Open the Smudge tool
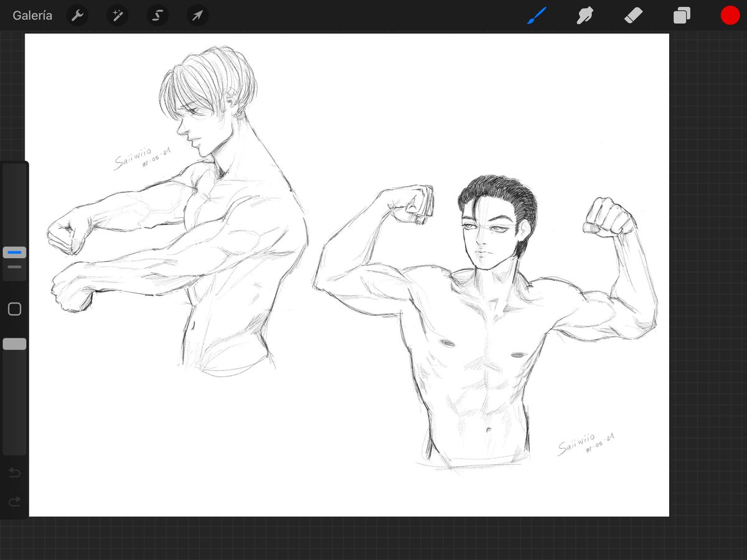The height and width of the screenshot is (560, 747). [x=584, y=15]
